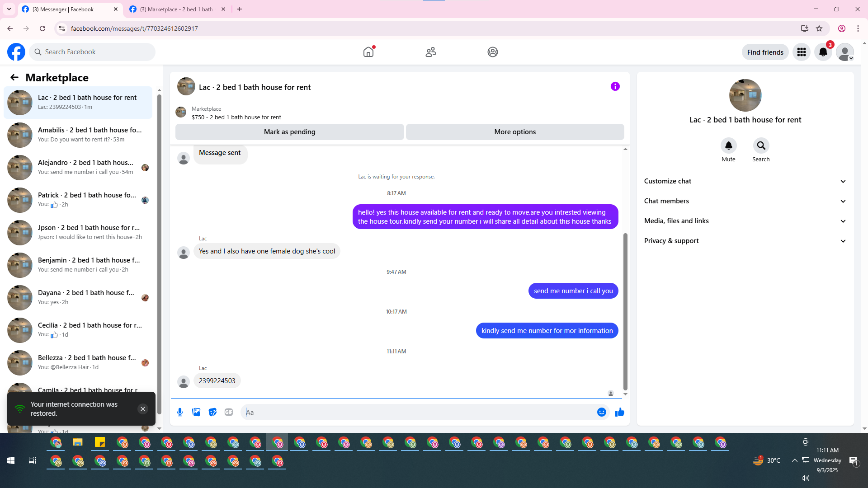Open the notifications bell
This screenshot has height=488, width=868.
(823, 52)
